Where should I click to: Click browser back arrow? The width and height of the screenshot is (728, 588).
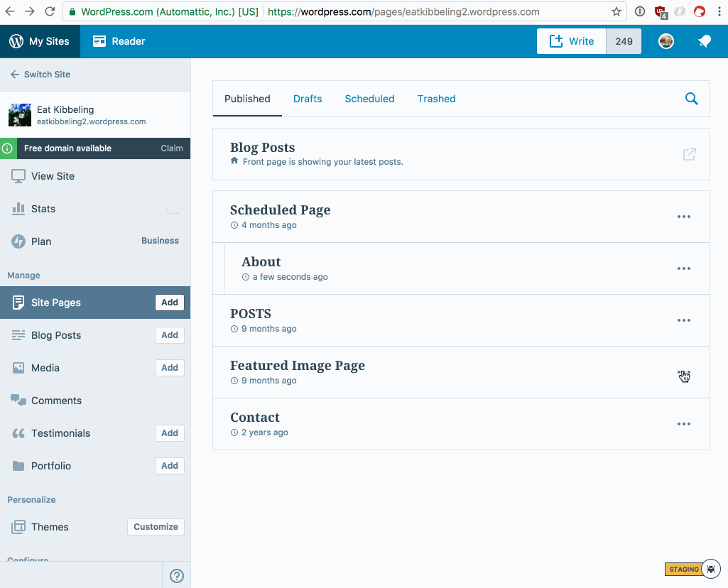10,11
